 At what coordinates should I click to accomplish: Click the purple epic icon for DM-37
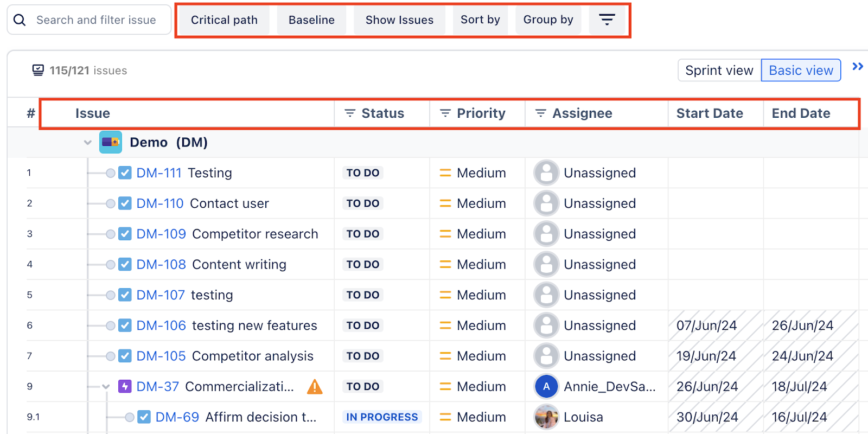(x=125, y=387)
